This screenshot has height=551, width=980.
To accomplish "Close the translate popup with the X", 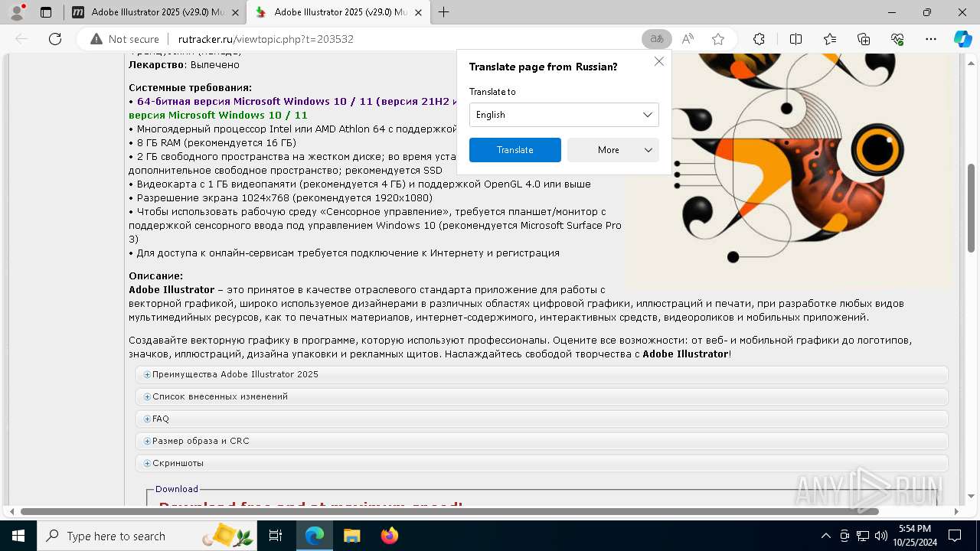I will coord(658,61).
